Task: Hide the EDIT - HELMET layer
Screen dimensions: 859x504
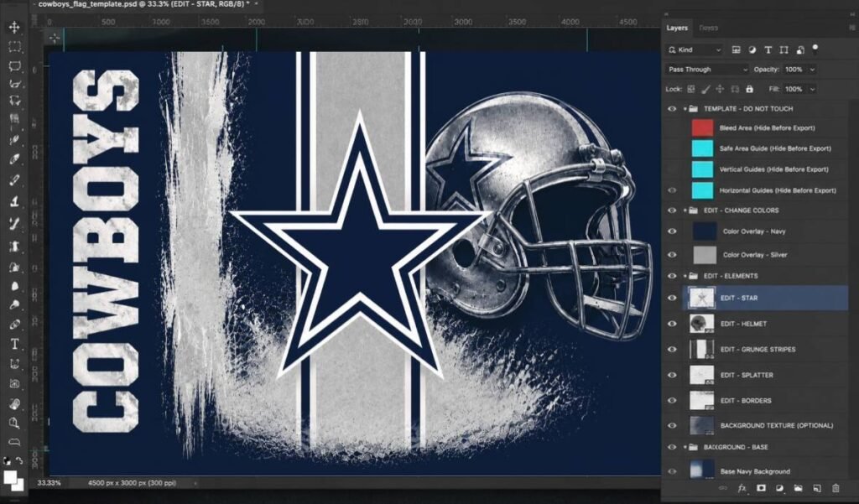Action: 672,324
